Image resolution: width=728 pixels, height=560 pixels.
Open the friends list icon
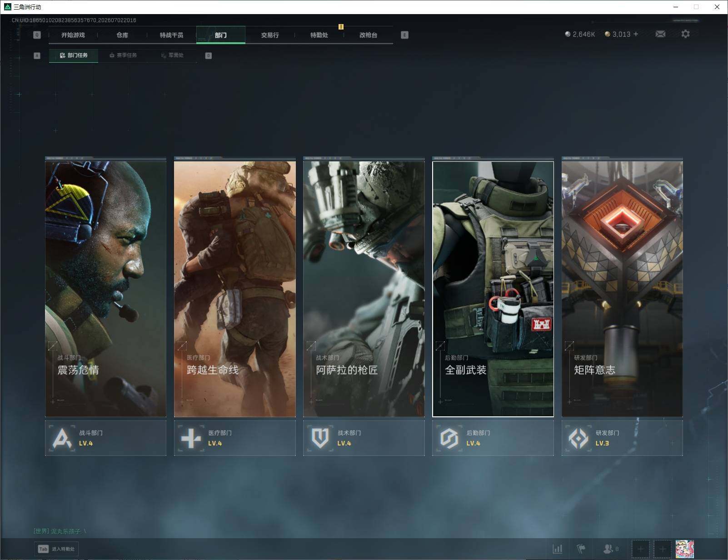tap(610, 549)
